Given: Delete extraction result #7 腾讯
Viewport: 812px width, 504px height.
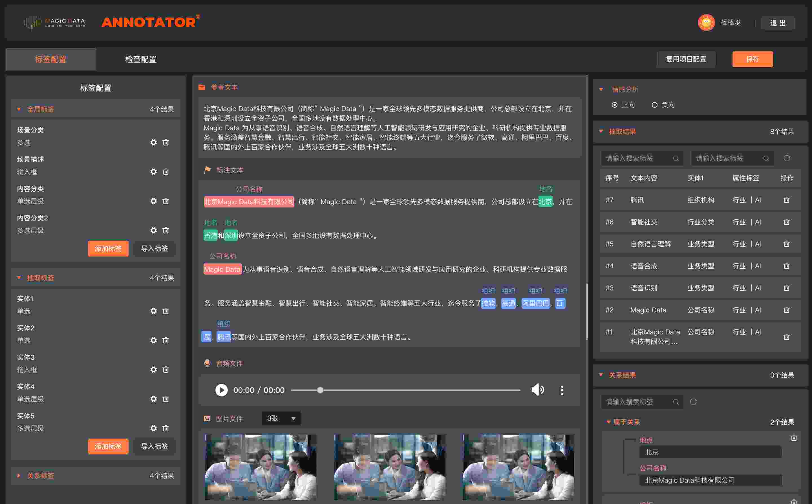Looking at the screenshot, I should tap(787, 200).
